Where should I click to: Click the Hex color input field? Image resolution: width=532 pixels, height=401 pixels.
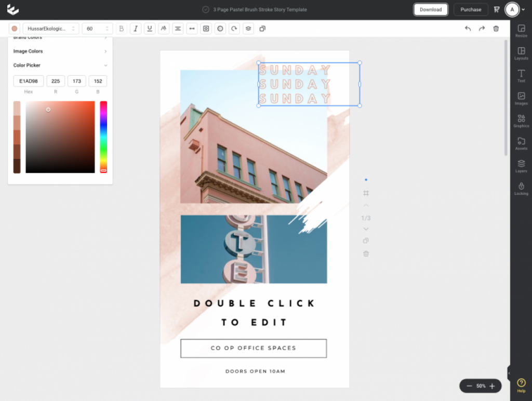coord(29,81)
